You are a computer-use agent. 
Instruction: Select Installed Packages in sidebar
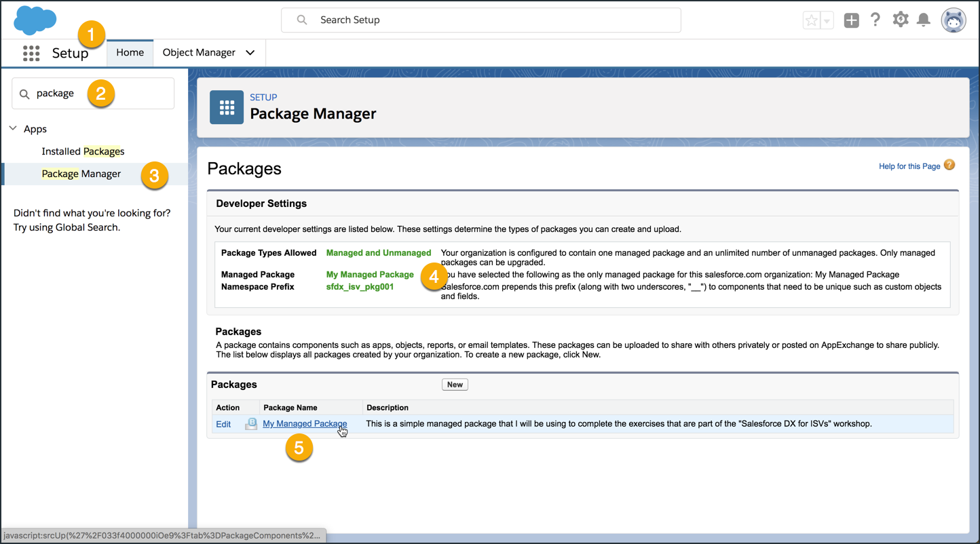pyautogui.click(x=83, y=151)
